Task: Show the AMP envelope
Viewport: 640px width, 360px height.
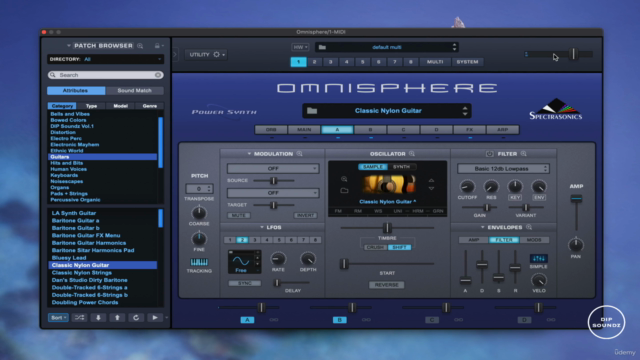Action: [473, 240]
